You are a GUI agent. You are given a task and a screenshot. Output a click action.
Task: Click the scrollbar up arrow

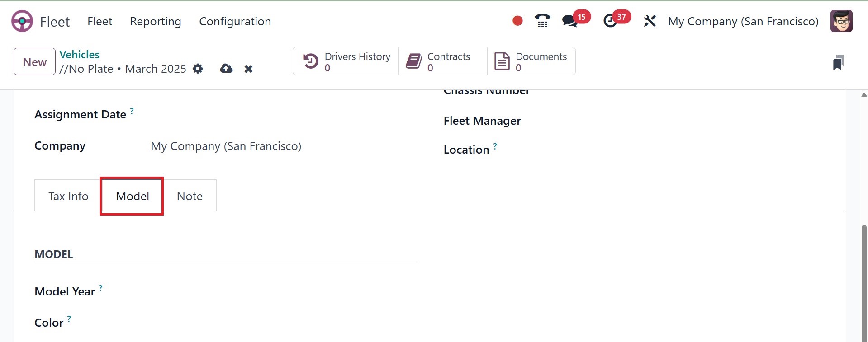[864, 95]
